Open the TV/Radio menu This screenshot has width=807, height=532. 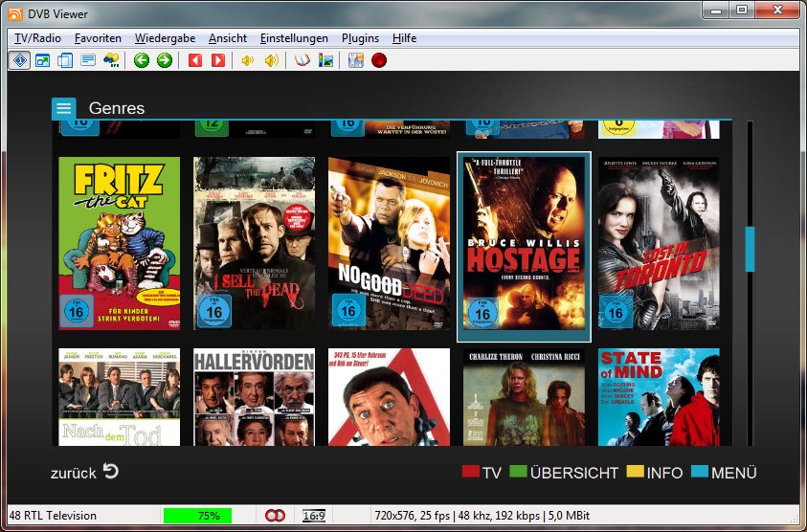pyautogui.click(x=37, y=38)
